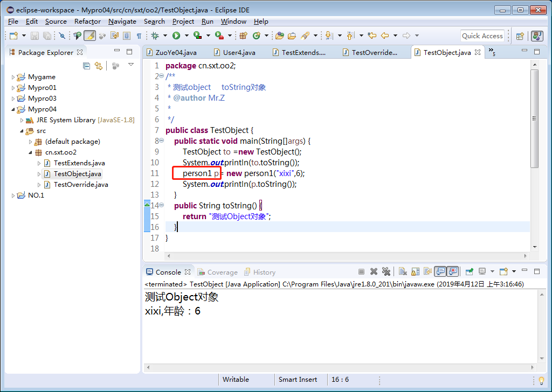552x392 pixels.
Task: Open the New wizard dropdown arrow
Action: tap(24, 36)
